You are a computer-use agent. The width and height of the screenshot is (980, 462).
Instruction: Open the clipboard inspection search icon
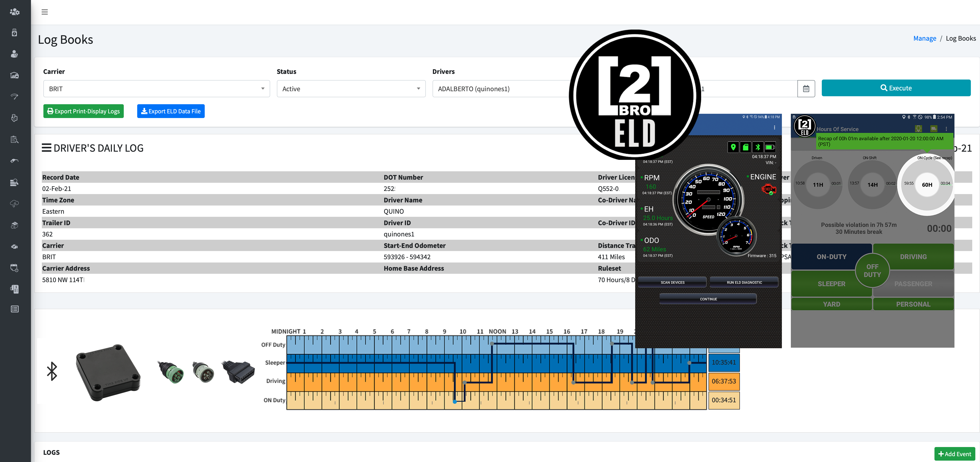(x=14, y=139)
